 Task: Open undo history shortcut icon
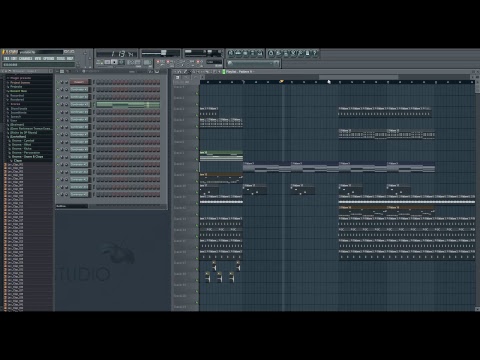[271, 53]
